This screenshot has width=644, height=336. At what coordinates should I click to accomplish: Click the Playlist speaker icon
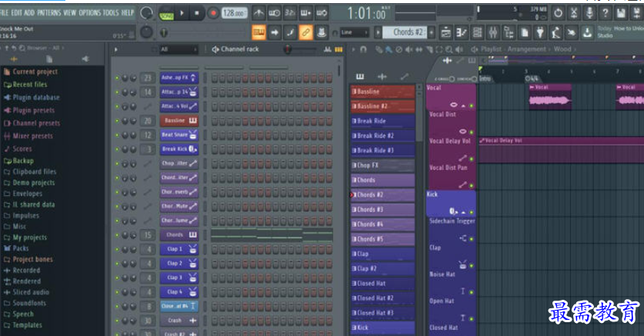point(475,49)
